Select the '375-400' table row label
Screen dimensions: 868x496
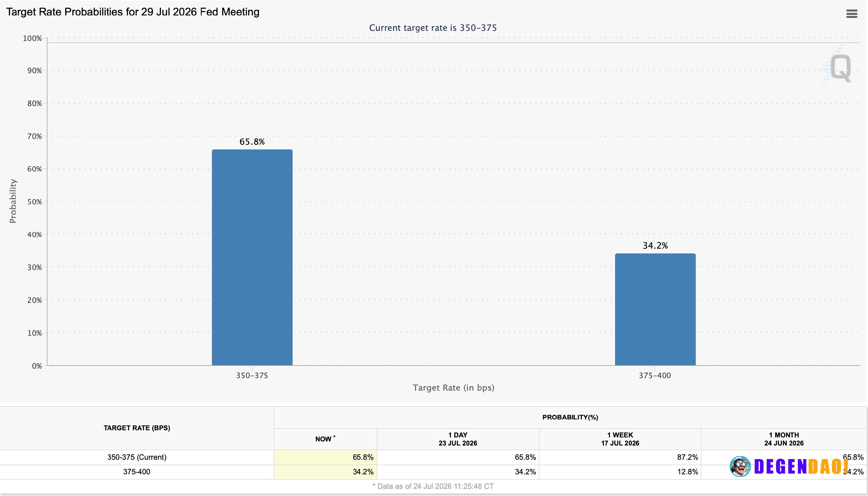(x=137, y=472)
